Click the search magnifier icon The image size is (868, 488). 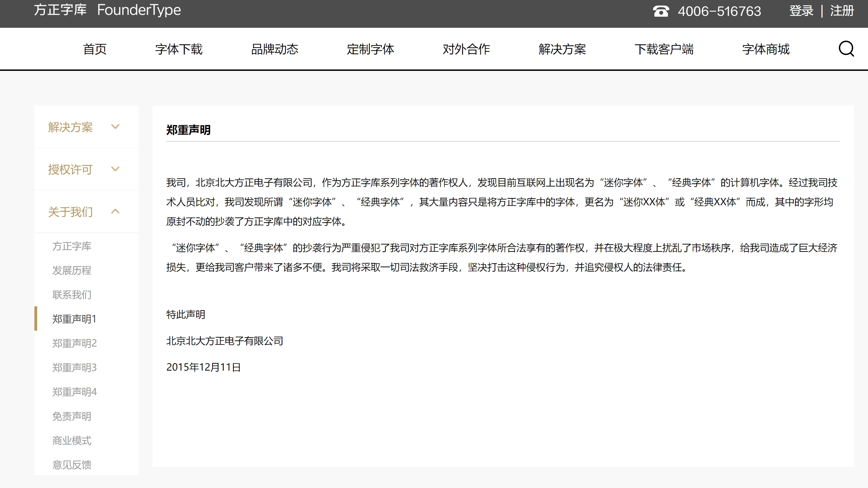(846, 49)
